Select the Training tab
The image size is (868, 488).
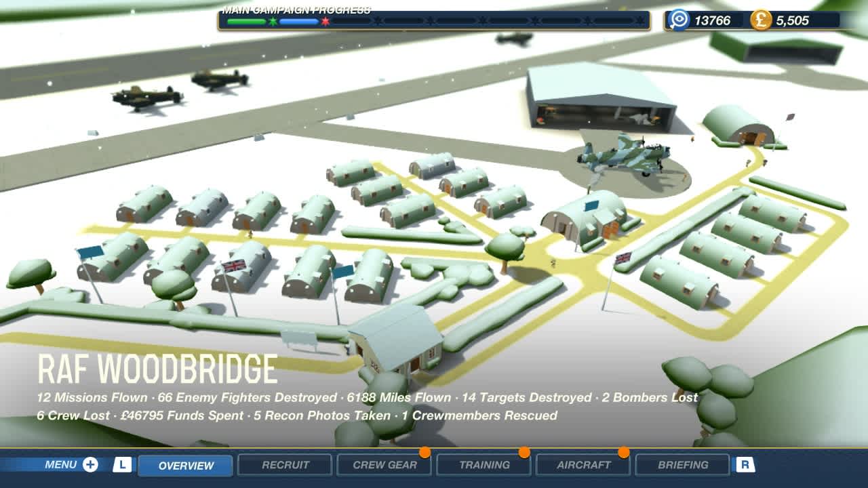tap(484, 465)
